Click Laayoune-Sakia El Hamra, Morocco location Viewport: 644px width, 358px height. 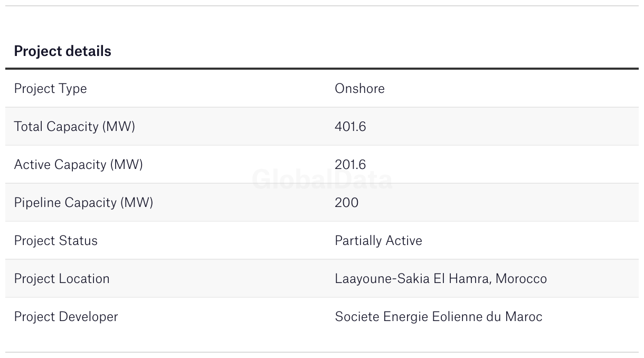pyautogui.click(x=440, y=278)
